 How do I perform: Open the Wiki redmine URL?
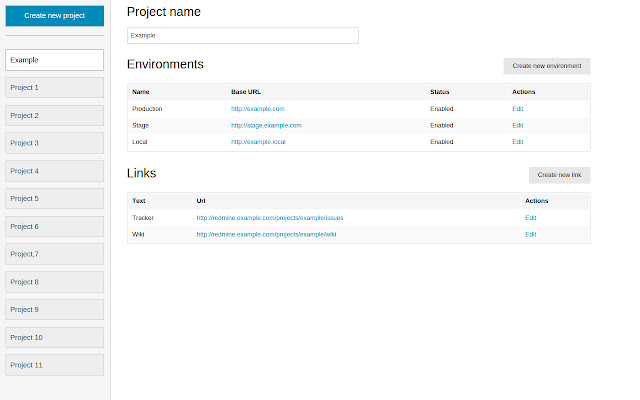point(267,235)
